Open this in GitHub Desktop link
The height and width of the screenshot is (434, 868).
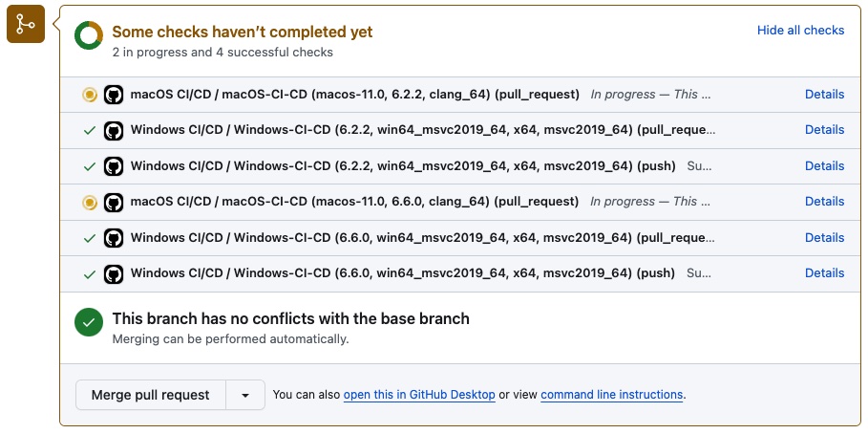pos(419,395)
